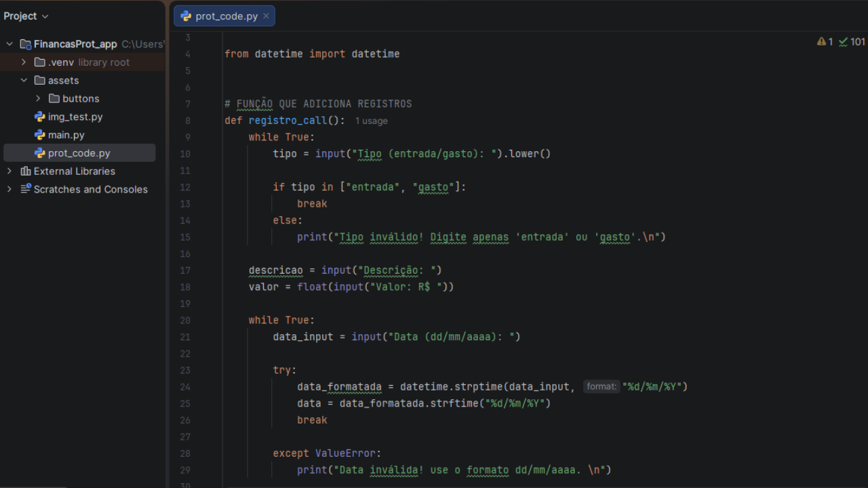Select the buttons folder label
The height and width of the screenshot is (488, 868).
click(x=81, y=98)
